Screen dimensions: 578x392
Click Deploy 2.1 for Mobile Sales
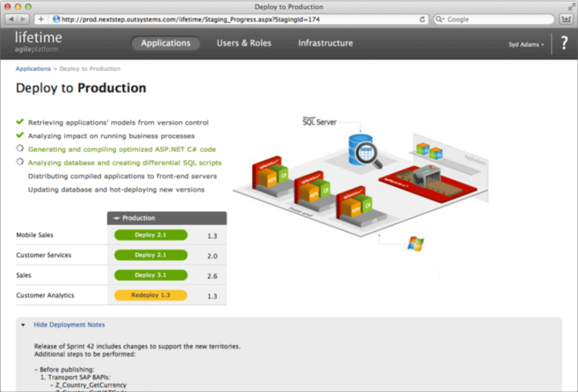(x=151, y=235)
